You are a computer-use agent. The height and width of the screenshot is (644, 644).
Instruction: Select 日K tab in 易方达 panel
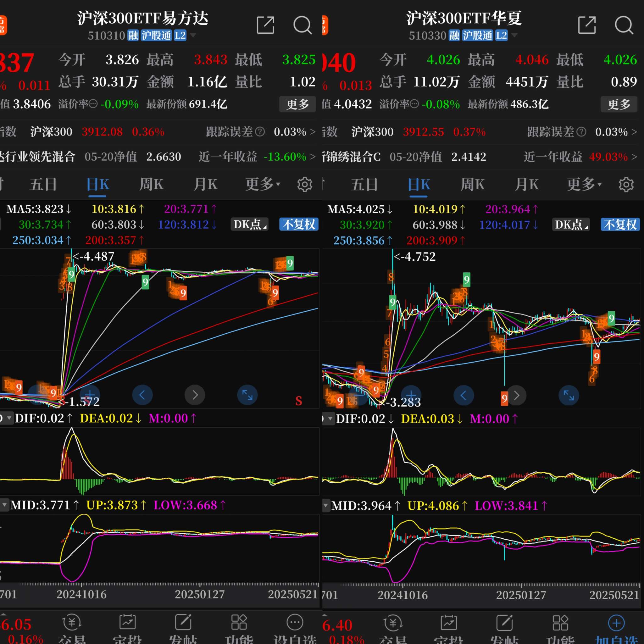98,184
